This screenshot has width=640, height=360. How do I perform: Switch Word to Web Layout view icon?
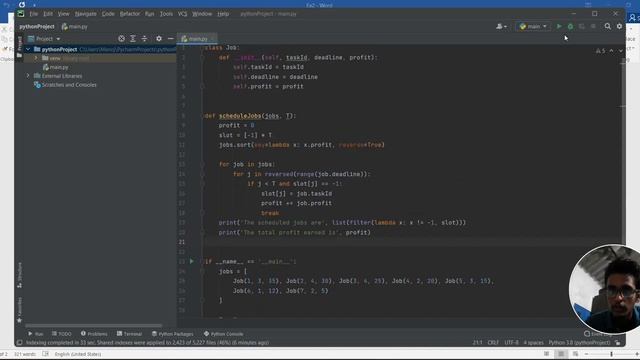[575, 354]
